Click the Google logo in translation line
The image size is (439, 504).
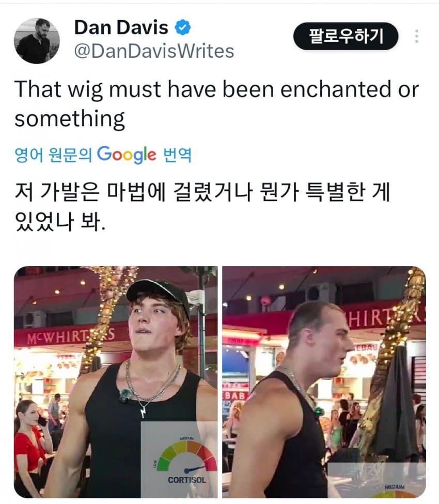pyautogui.click(x=127, y=155)
